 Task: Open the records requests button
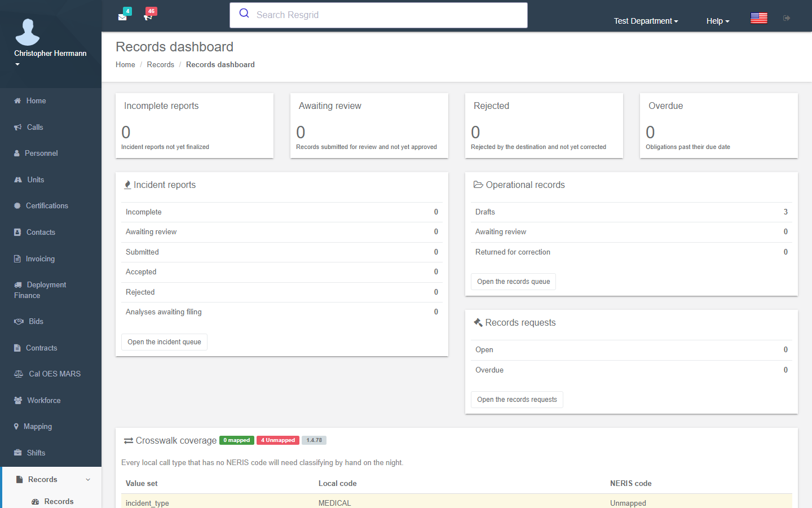517,400
